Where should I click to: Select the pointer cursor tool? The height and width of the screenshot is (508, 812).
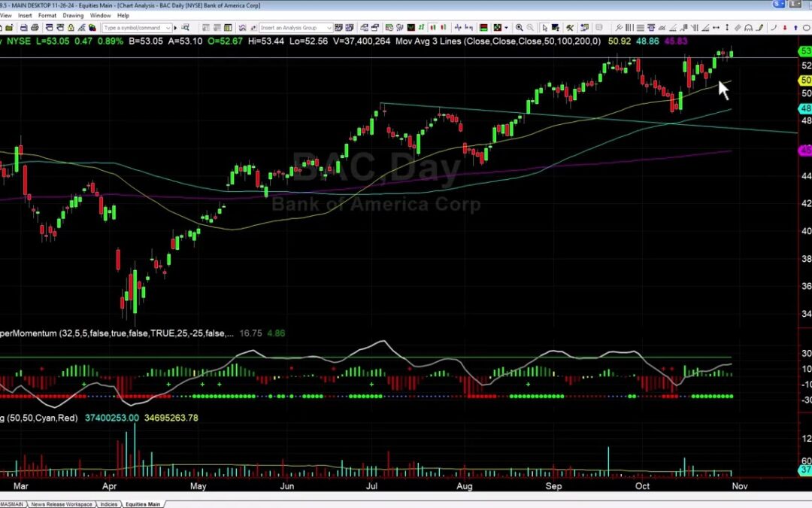[x=544, y=27]
